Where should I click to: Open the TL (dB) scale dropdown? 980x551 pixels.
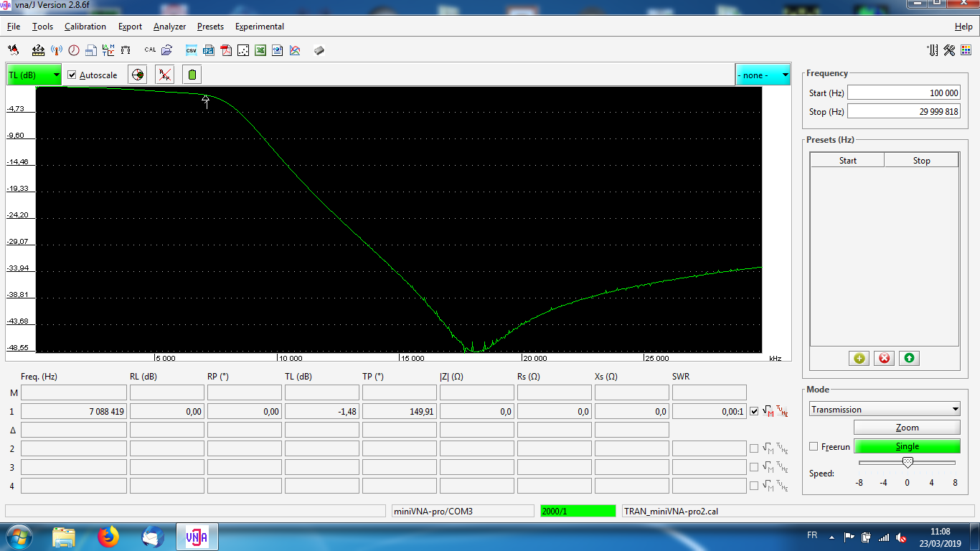34,75
